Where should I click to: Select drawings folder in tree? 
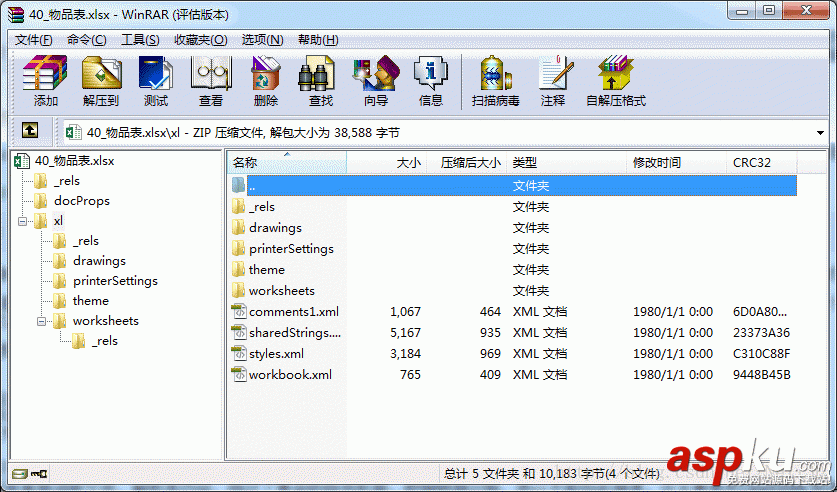pos(99,261)
